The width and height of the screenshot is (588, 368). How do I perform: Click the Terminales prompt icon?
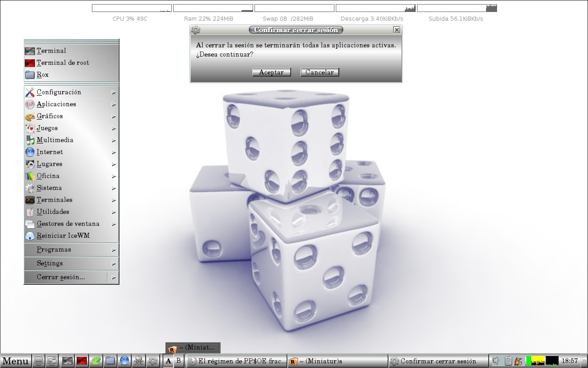pos(30,200)
